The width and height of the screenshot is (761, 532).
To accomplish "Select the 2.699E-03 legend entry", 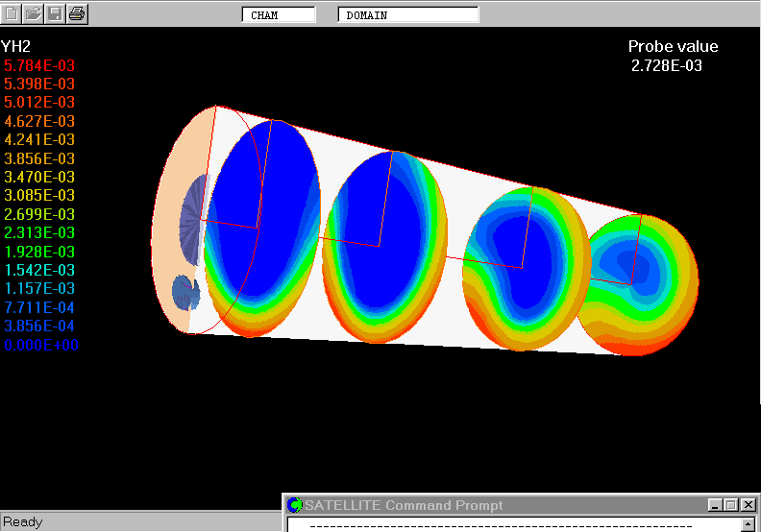I will click(39, 214).
